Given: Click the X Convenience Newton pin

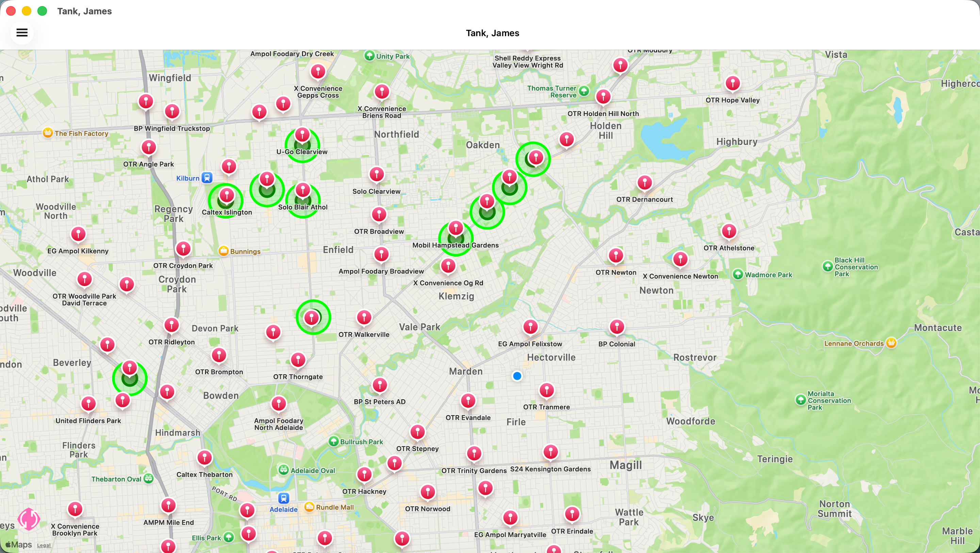Looking at the screenshot, I should [x=680, y=259].
